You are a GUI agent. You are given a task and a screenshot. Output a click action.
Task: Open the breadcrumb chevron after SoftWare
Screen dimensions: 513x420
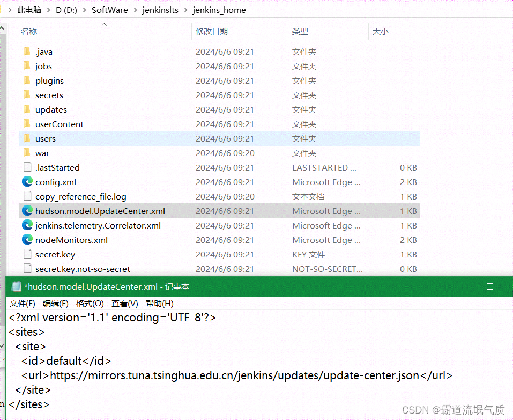(135, 10)
